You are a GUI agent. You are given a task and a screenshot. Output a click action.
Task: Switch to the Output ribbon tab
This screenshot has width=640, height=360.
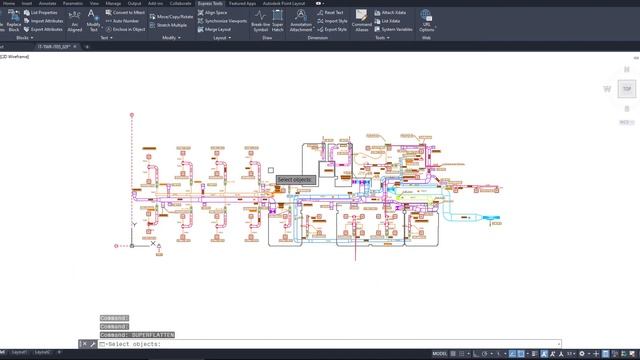tap(134, 3)
